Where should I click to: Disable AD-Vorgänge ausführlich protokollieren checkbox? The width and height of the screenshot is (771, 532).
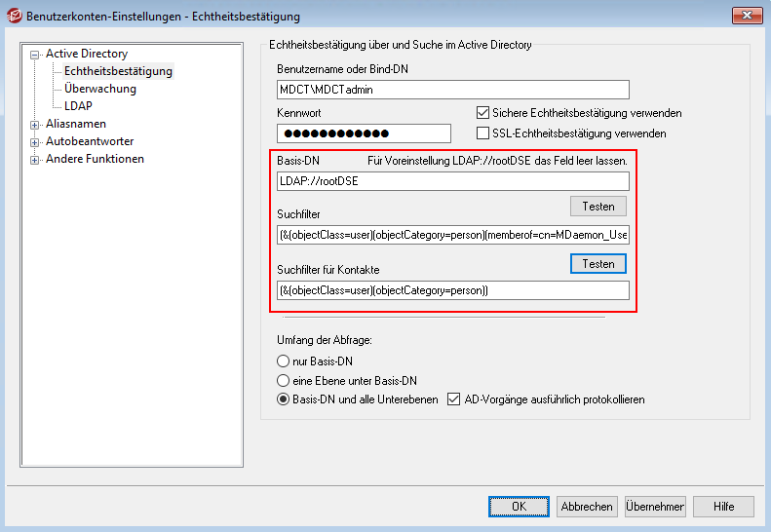[453, 399]
